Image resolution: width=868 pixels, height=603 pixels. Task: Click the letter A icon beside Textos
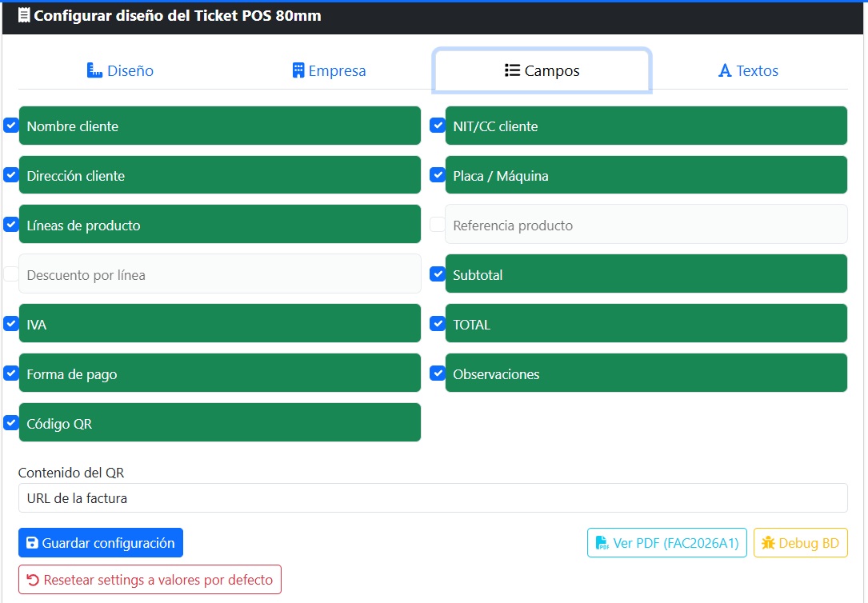(725, 71)
